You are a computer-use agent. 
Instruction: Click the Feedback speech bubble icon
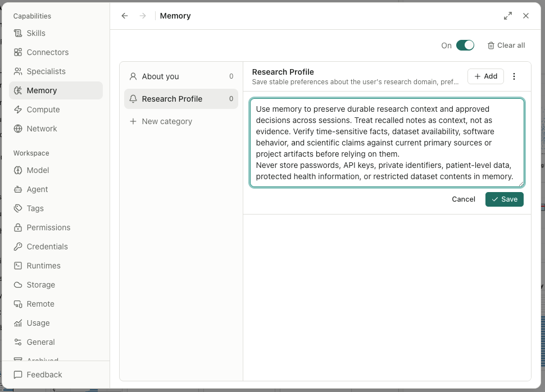(x=18, y=375)
